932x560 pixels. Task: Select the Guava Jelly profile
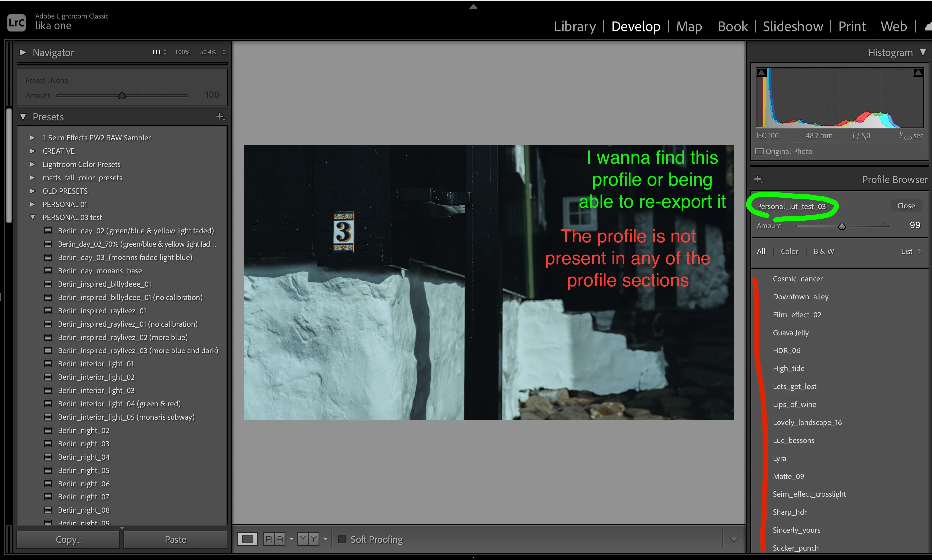point(791,333)
